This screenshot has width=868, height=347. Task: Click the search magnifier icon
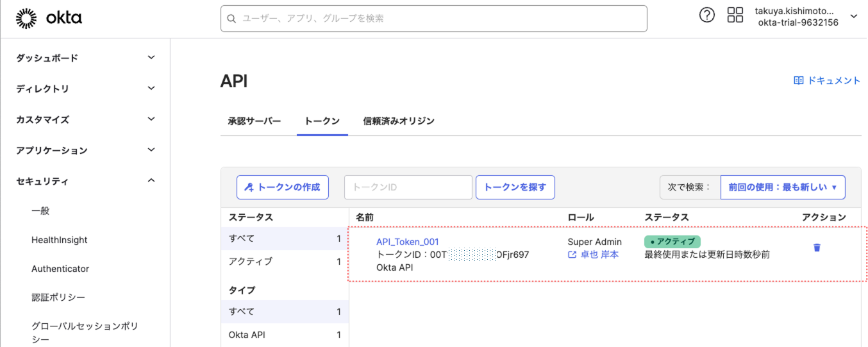pos(231,19)
